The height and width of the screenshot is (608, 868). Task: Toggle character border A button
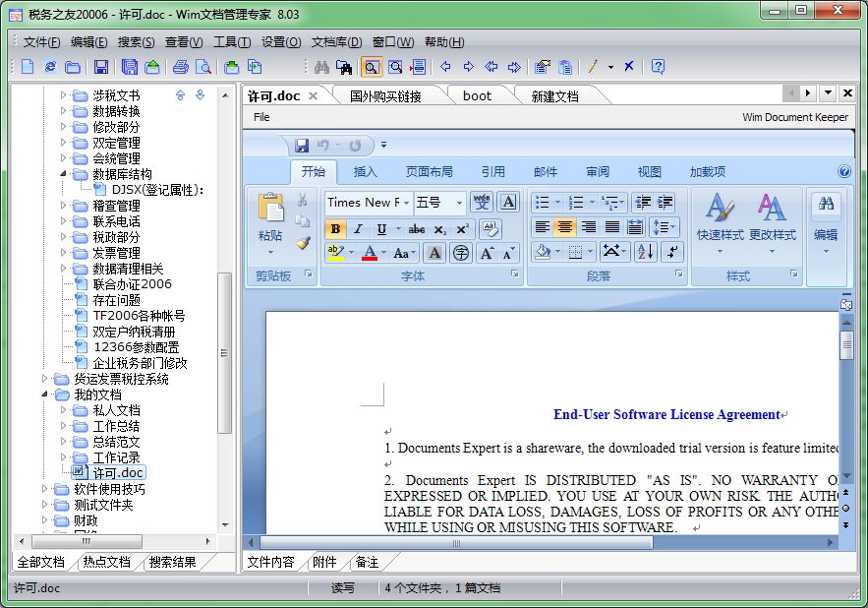508,203
